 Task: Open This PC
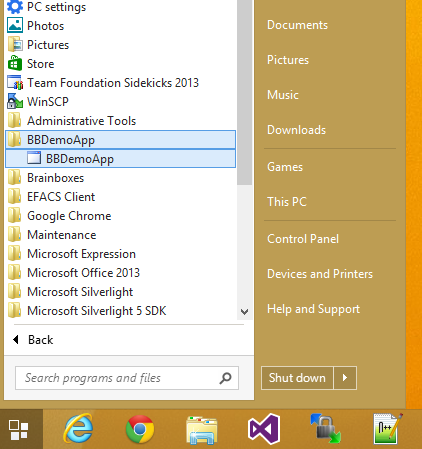coord(287,202)
